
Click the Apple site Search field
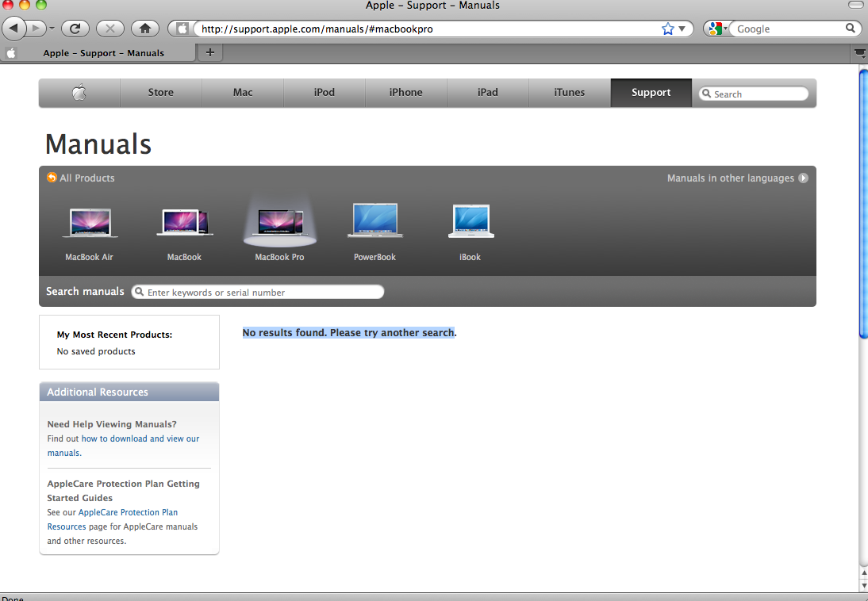754,94
